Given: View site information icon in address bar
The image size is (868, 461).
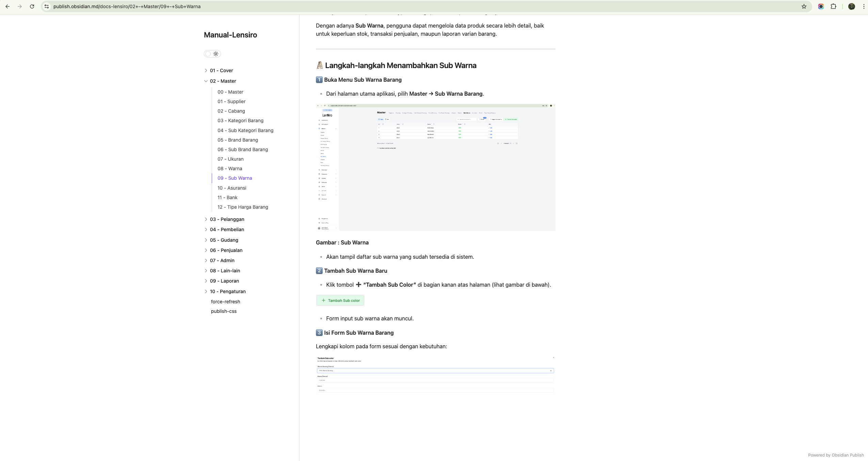Looking at the screenshot, I should pos(47,6).
